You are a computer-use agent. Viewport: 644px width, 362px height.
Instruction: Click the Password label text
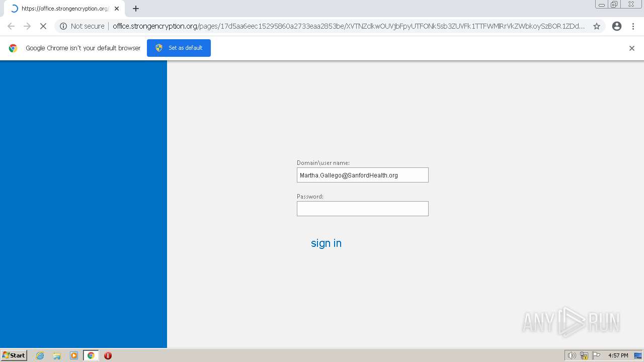[x=310, y=197]
